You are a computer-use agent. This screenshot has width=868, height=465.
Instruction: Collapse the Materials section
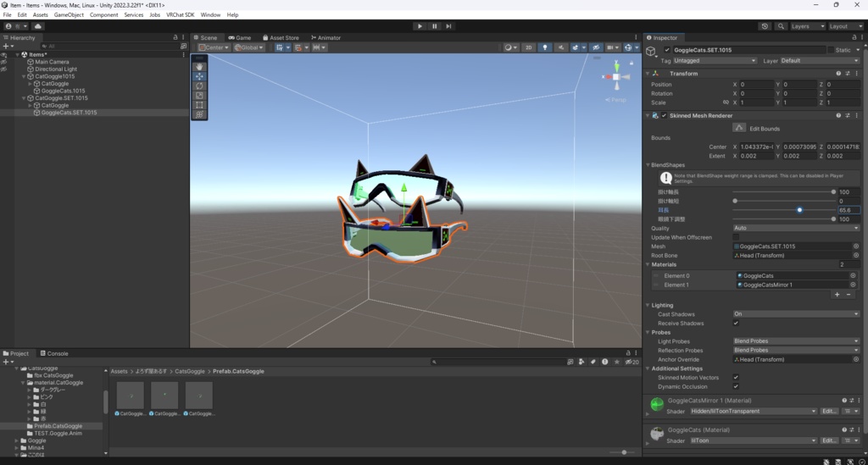point(648,264)
